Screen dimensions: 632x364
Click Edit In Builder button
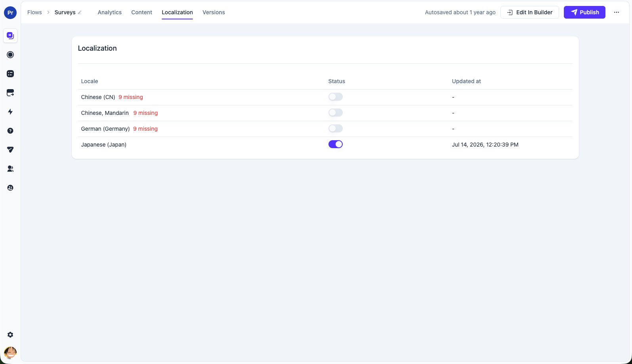pos(530,12)
